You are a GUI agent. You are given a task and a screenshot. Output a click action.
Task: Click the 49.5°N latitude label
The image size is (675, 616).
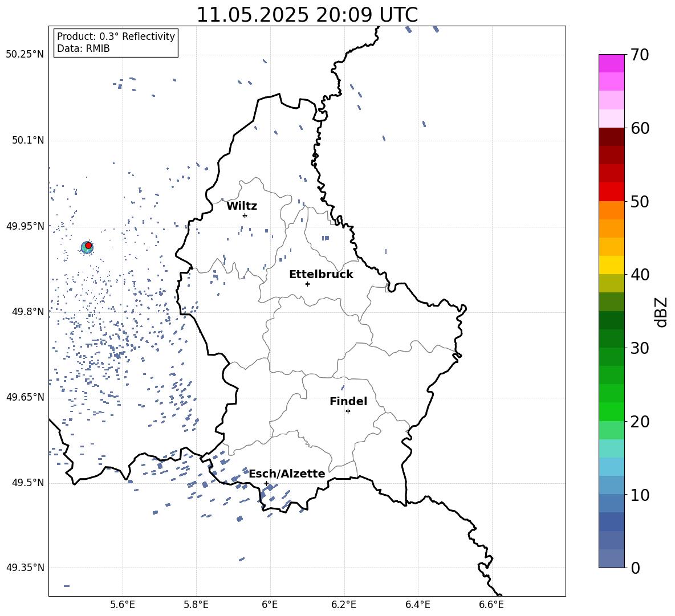pyautogui.click(x=28, y=483)
